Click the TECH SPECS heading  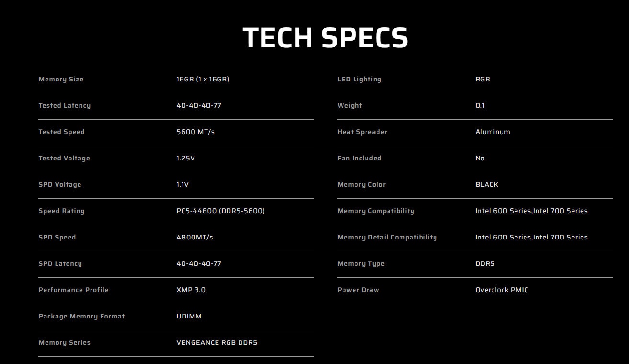pyautogui.click(x=325, y=38)
